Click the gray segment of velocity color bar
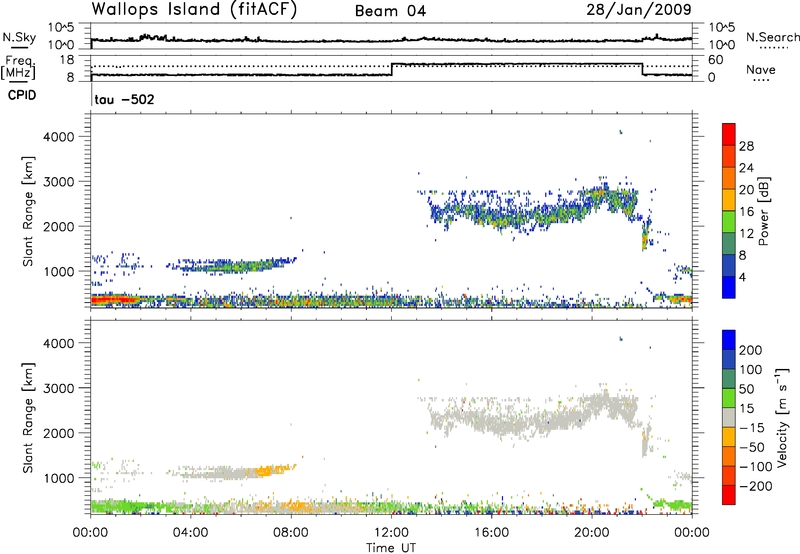 tap(729, 418)
